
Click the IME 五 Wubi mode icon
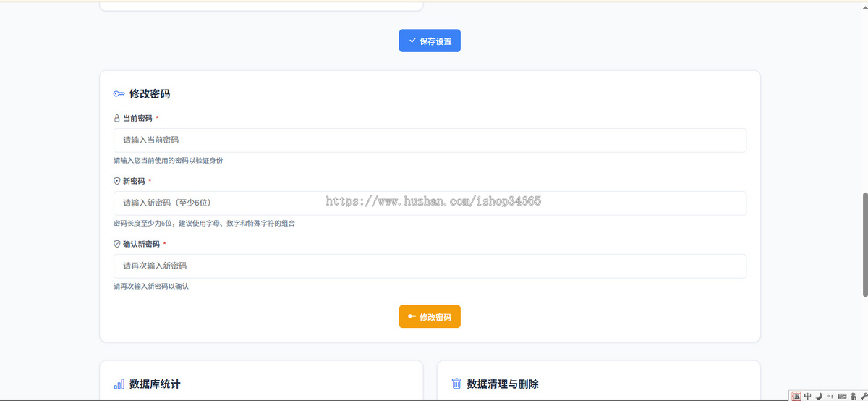tap(796, 396)
